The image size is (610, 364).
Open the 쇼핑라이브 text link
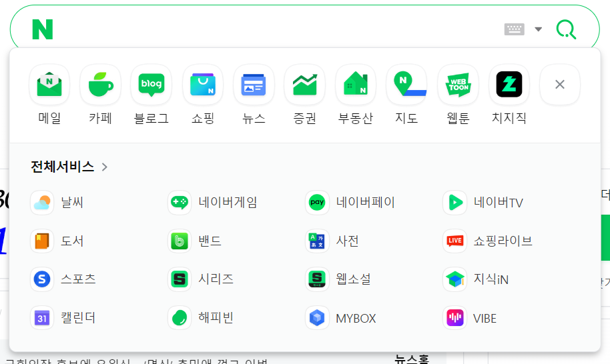click(x=503, y=241)
